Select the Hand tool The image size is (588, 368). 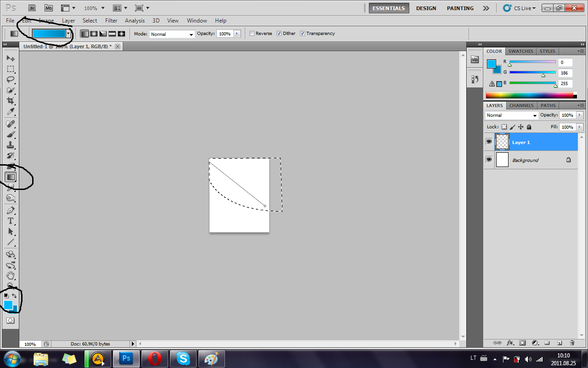[x=11, y=276]
